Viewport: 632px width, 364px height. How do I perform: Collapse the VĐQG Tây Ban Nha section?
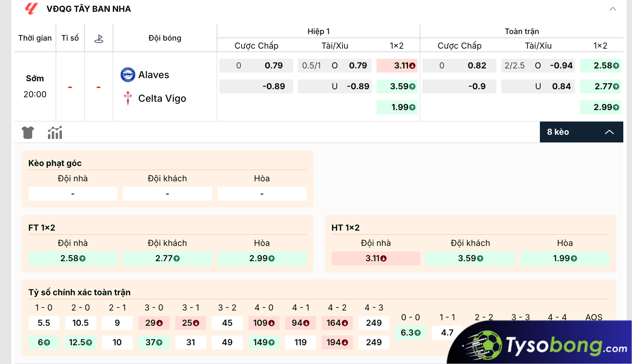[613, 9]
